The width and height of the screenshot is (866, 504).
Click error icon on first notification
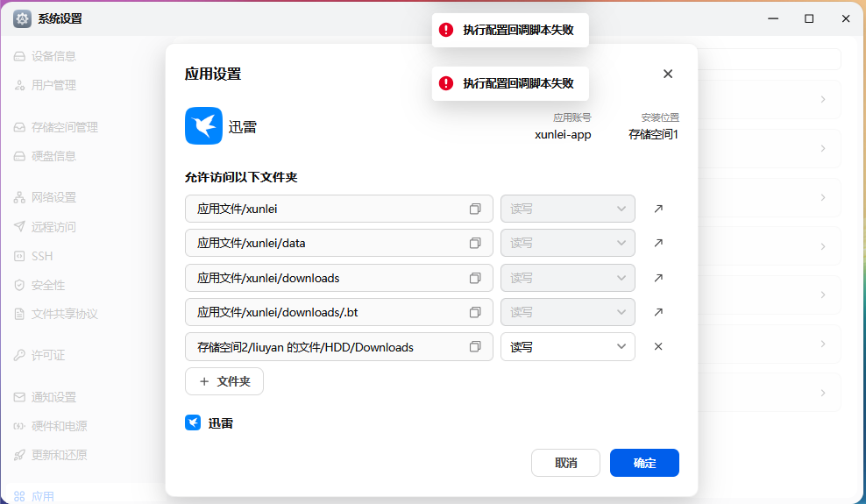[x=446, y=30]
